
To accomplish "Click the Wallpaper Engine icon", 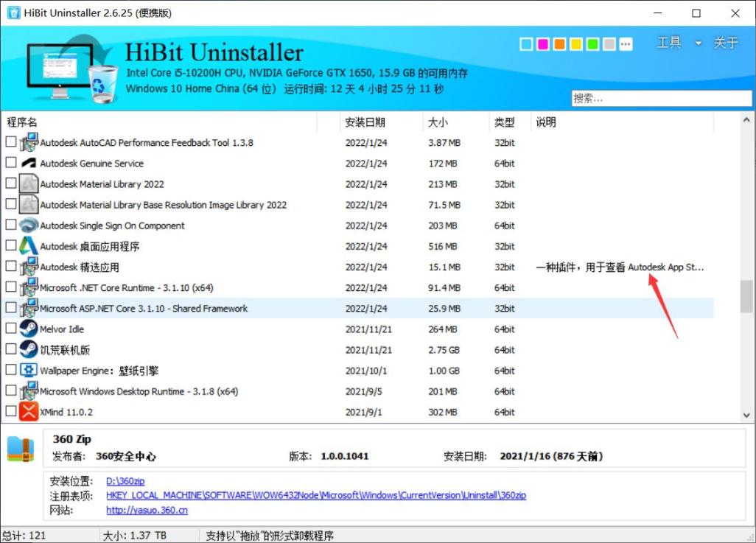I will [29, 371].
